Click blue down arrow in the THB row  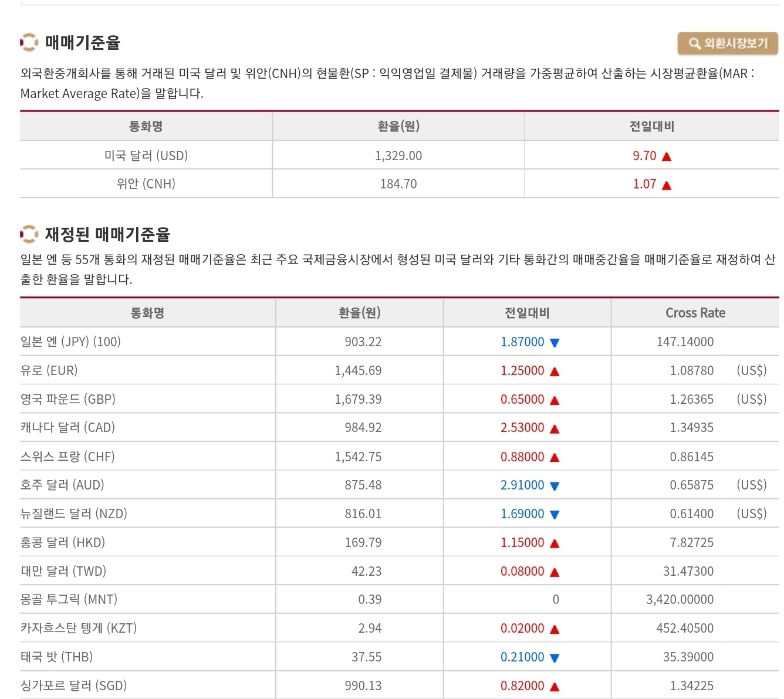point(555,658)
